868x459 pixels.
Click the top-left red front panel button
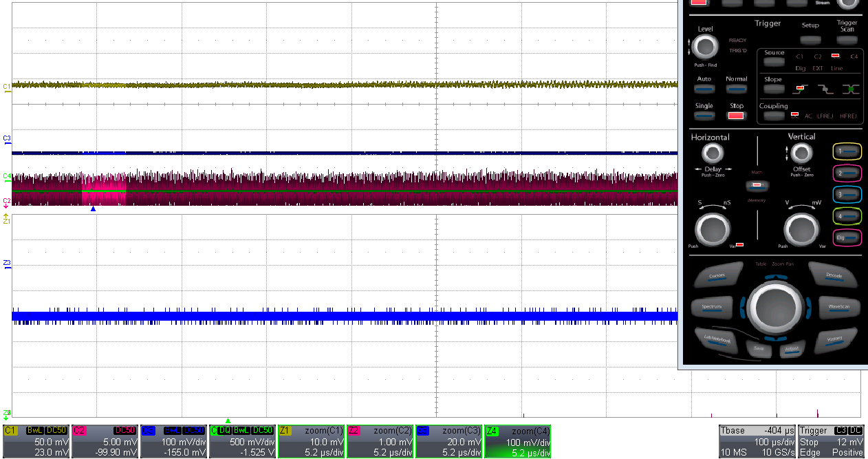point(698,3)
